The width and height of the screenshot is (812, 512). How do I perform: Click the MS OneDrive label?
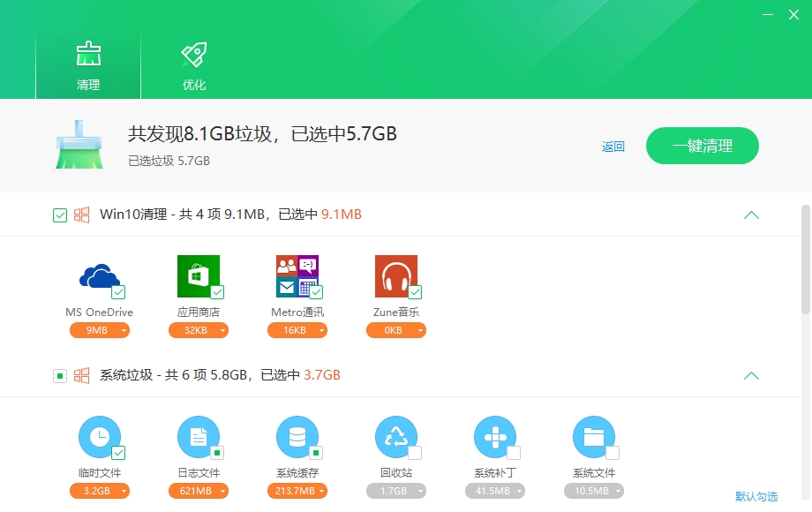100,312
